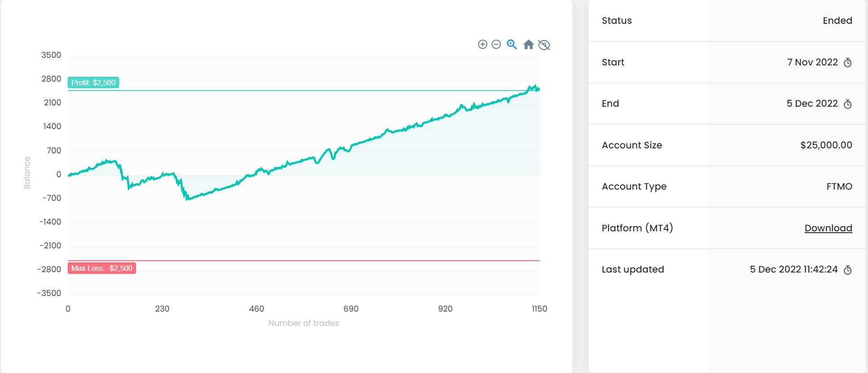
Task: Click the zoom in plus icon
Action: (483, 44)
